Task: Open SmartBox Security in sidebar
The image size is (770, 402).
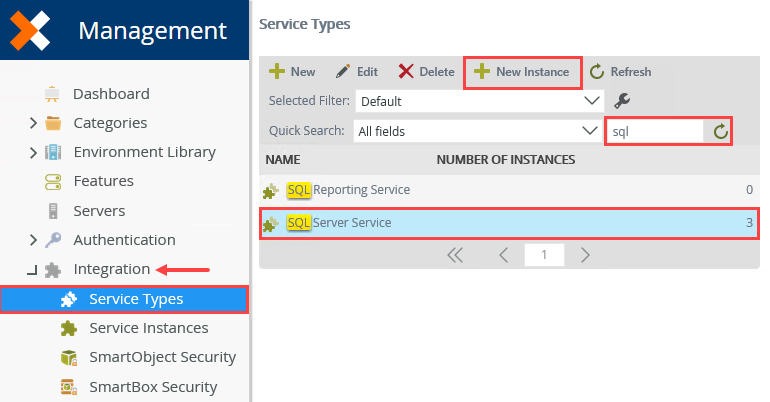Action: 153,387
